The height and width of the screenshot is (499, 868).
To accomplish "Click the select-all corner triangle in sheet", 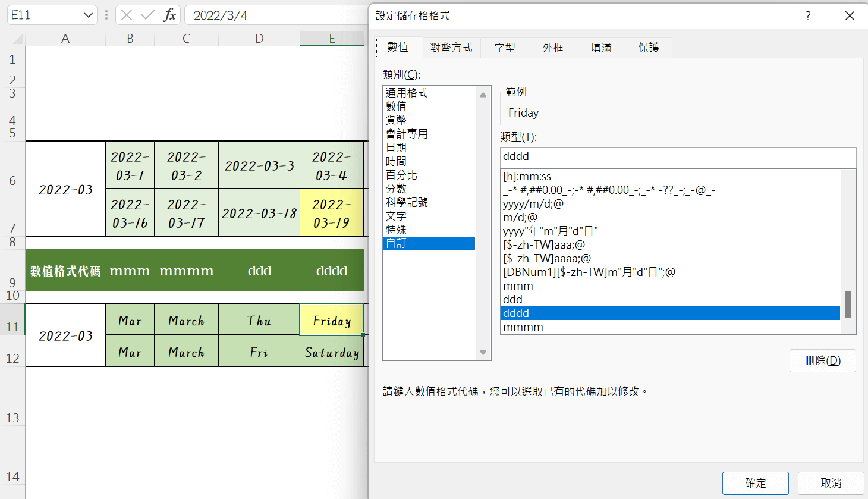I will tap(17, 39).
